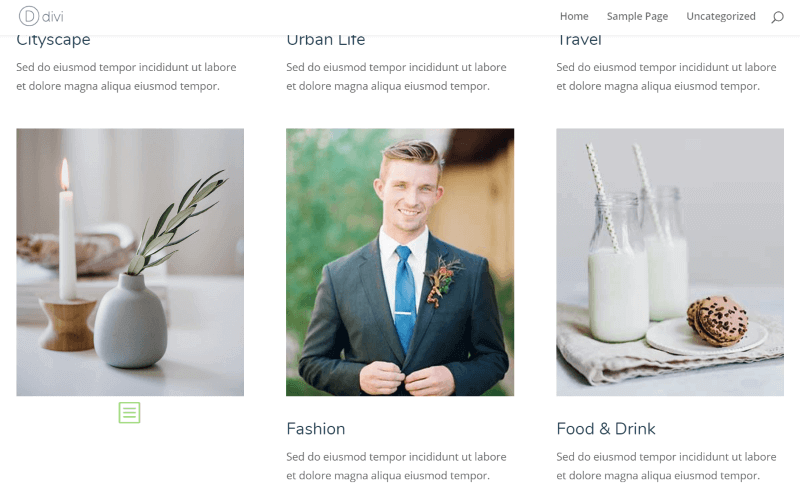Screen dimensions: 800x501
Task: Open the Sample Page menu item
Action: pyautogui.click(x=637, y=16)
